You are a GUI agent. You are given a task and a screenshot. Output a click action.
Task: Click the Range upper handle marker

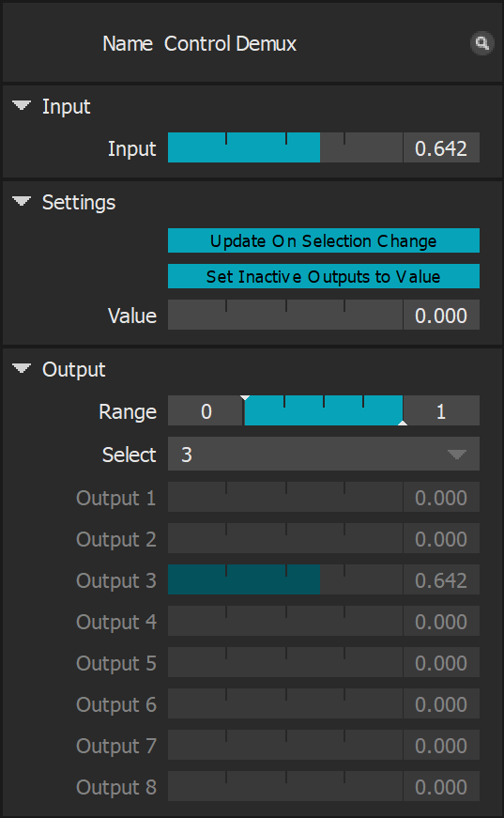point(403,423)
